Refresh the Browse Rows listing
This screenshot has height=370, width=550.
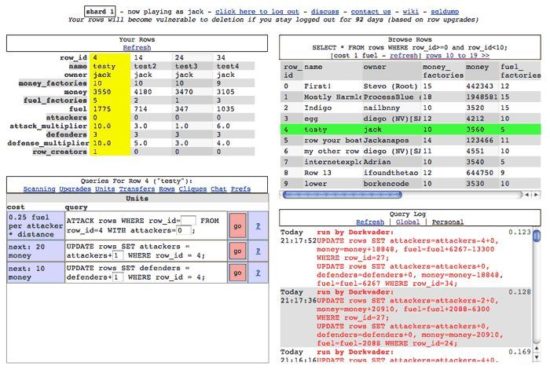[404, 55]
